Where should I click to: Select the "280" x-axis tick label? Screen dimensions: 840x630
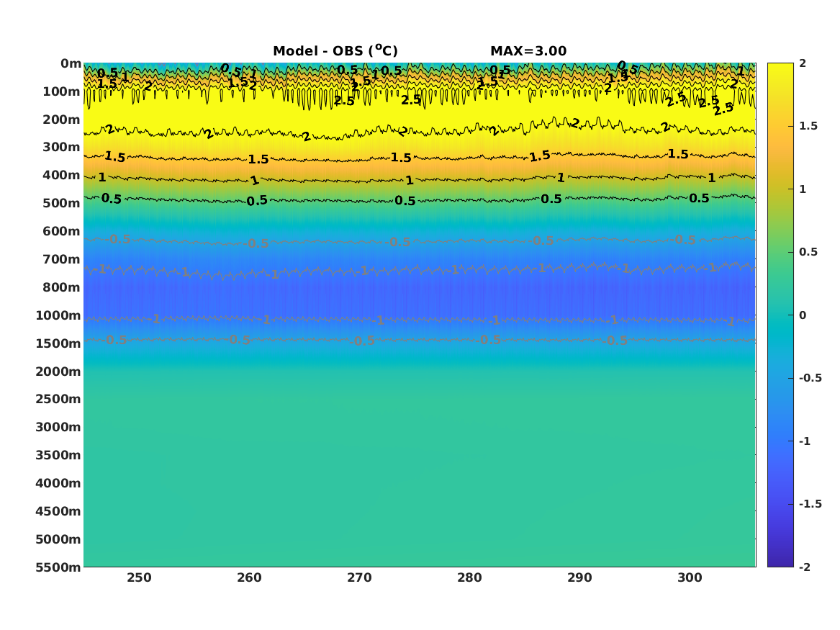click(x=470, y=578)
